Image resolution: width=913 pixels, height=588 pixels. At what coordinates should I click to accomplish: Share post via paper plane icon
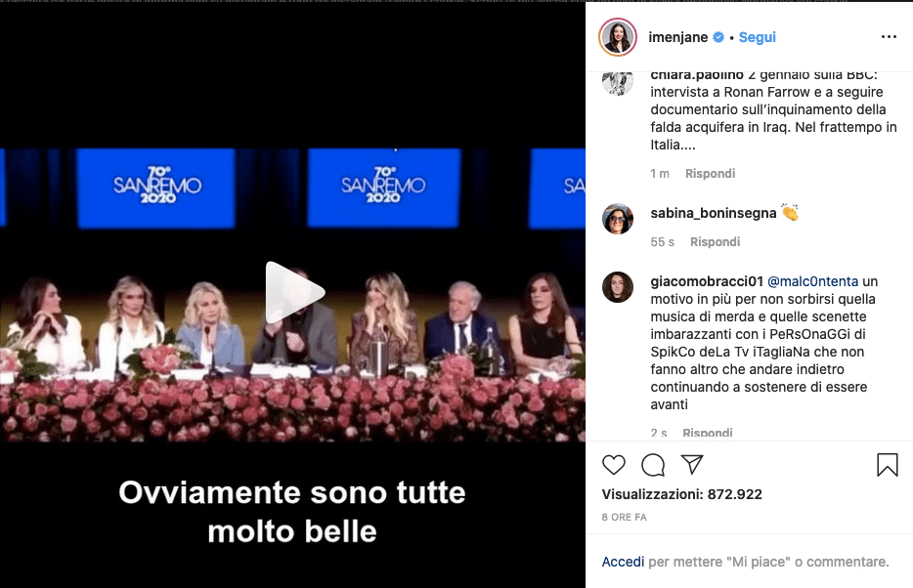click(692, 464)
